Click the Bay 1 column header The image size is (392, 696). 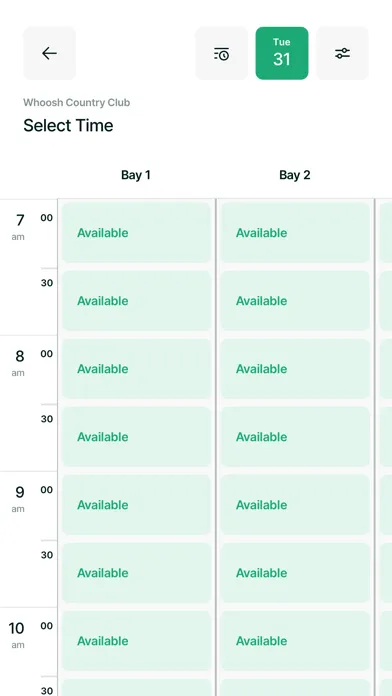point(136,175)
